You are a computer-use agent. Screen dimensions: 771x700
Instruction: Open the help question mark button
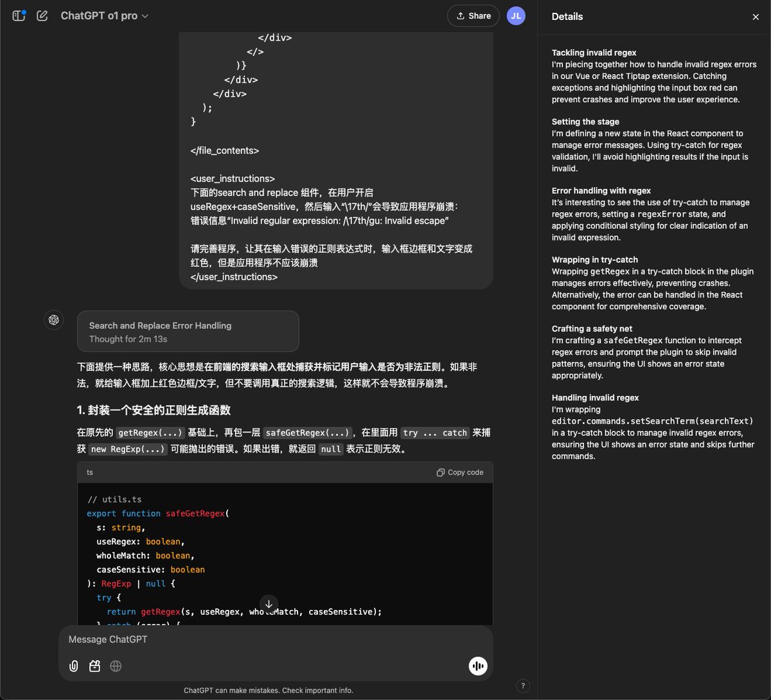click(x=523, y=686)
